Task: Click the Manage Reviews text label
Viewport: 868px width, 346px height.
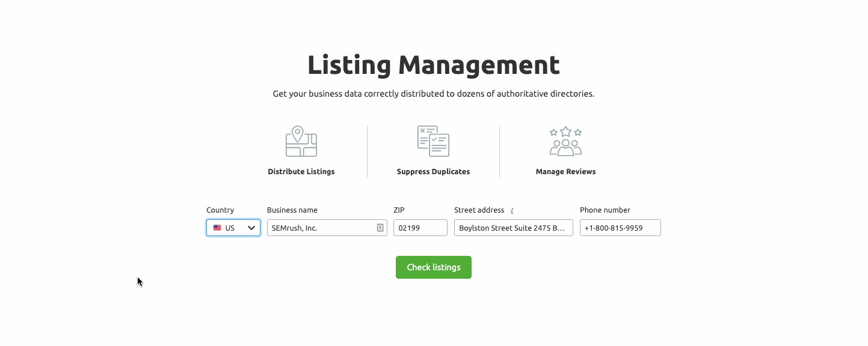Action: tap(565, 172)
